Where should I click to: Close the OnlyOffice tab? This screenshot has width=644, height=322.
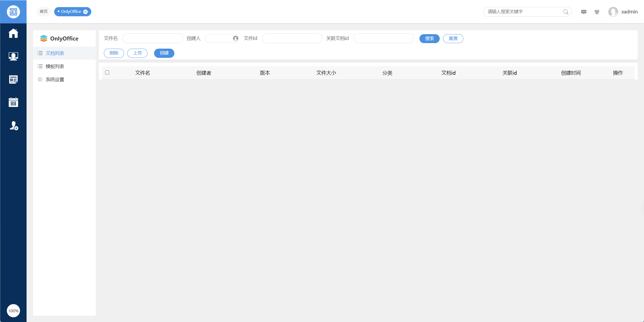tap(85, 12)
